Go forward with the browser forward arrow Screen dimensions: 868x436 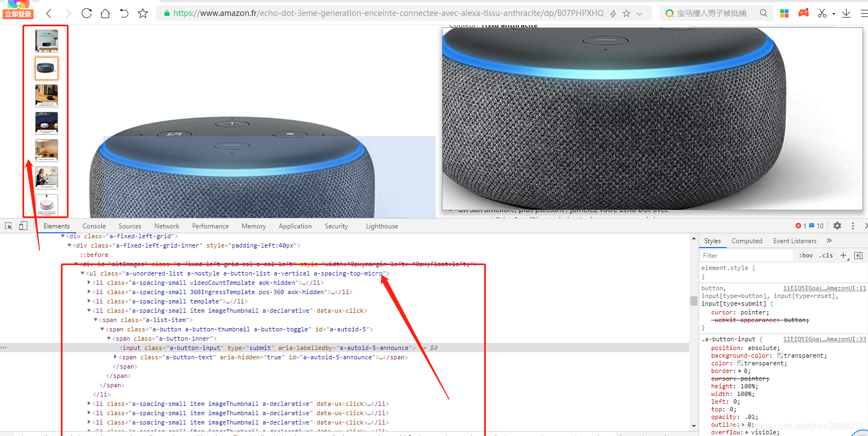(68, 13)
